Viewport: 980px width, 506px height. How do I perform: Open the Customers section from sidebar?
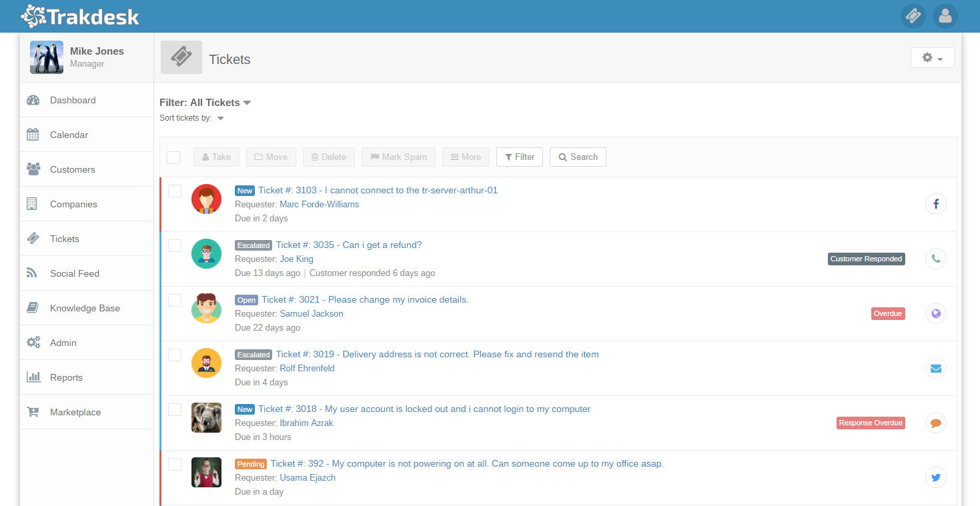tap(71, 169)
